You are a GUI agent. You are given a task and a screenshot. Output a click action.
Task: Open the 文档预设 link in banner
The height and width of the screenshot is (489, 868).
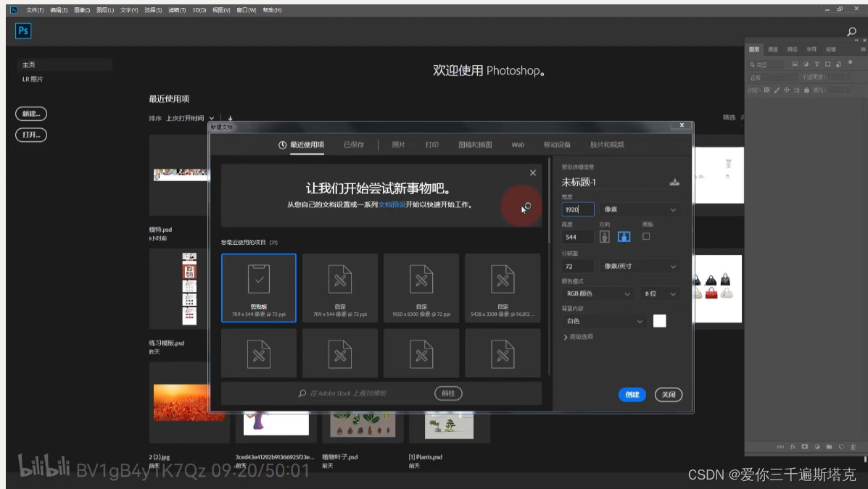click(x=392, y=205)
